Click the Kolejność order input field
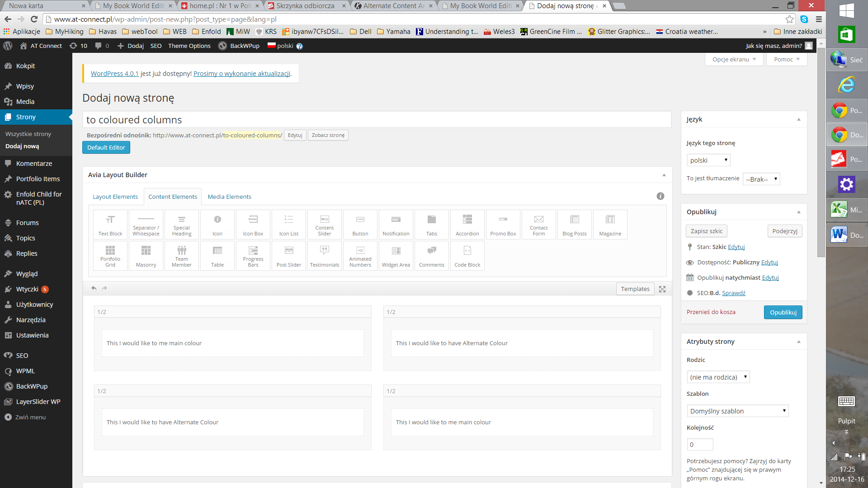The image size is (868, 488). pyautogui.click(x=700, y=445)
